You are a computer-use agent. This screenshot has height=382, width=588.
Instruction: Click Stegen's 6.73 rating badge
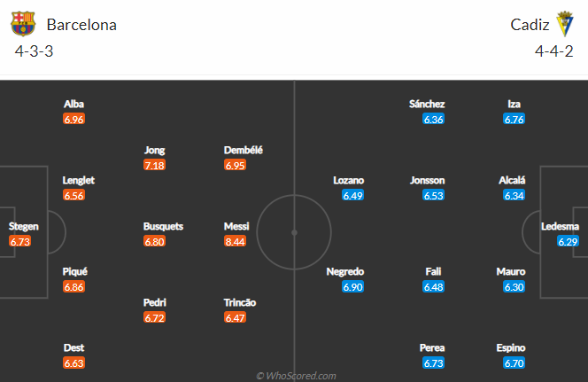point(19,241)
